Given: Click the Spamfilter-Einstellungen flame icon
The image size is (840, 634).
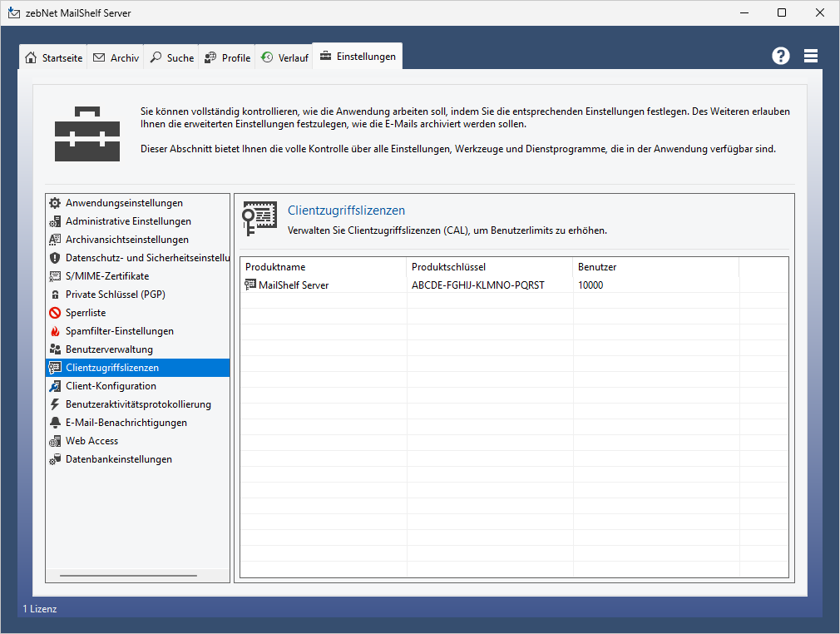Looking at the screenshot, I should (55, 331).
